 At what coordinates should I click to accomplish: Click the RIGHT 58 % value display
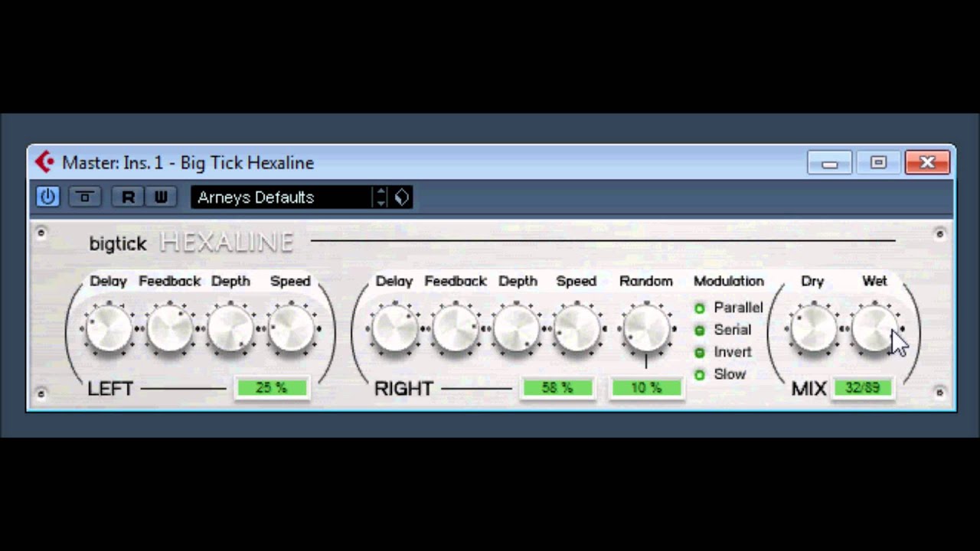557,388
